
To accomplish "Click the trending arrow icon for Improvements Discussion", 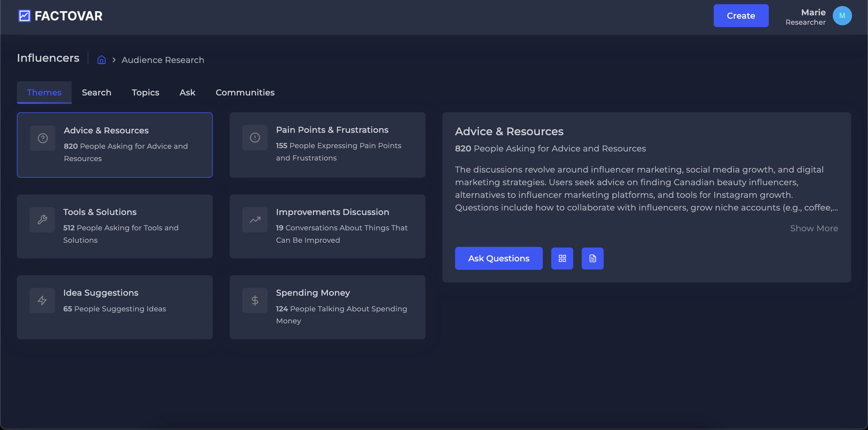I will tap(255, 220).
